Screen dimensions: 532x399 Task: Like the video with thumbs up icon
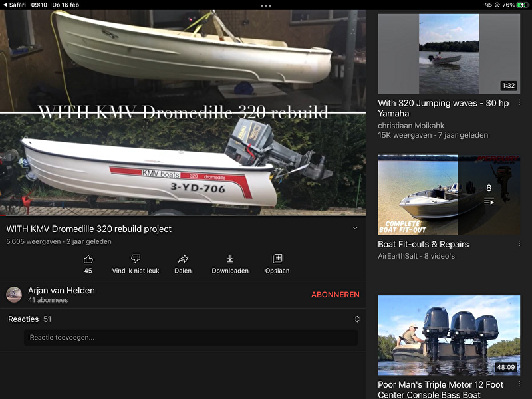point(88,259)
